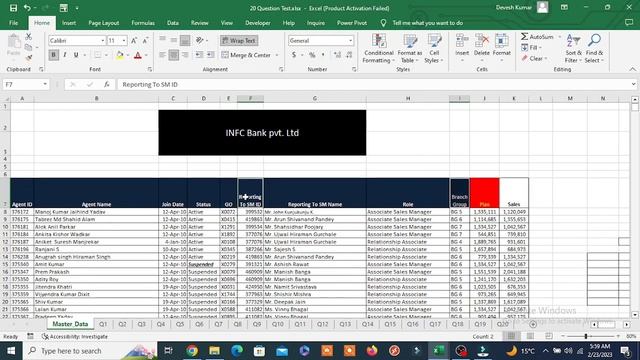Open the font size dropdown

(124, 40)
